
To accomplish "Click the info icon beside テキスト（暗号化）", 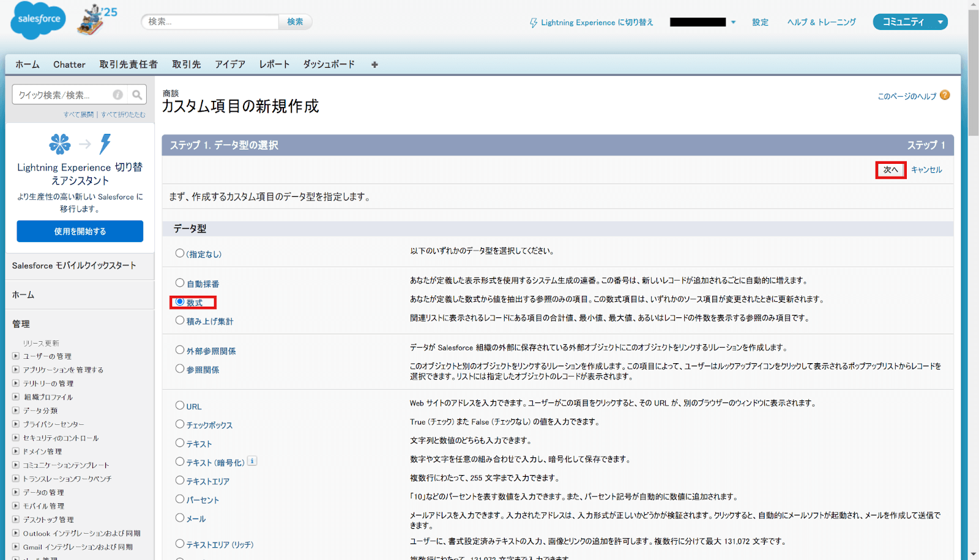I will 252,461.
